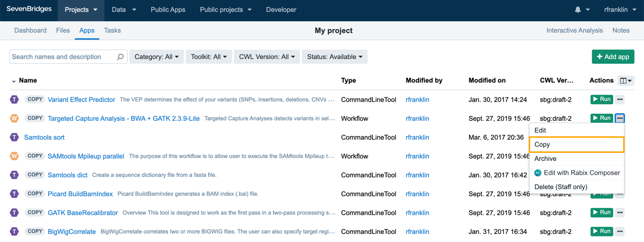Open more actions for Variant Effect Predictor

[x=620, y=100]
